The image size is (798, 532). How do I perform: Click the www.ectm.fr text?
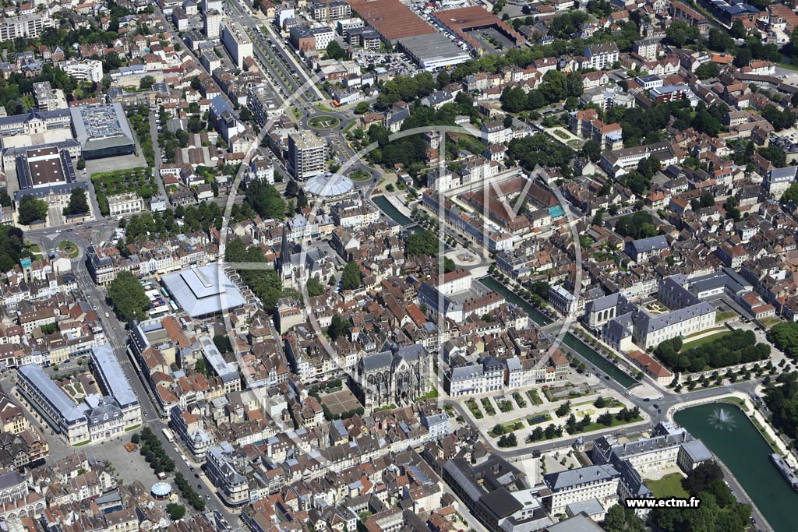pyautogui.click(x=662, y=503)
